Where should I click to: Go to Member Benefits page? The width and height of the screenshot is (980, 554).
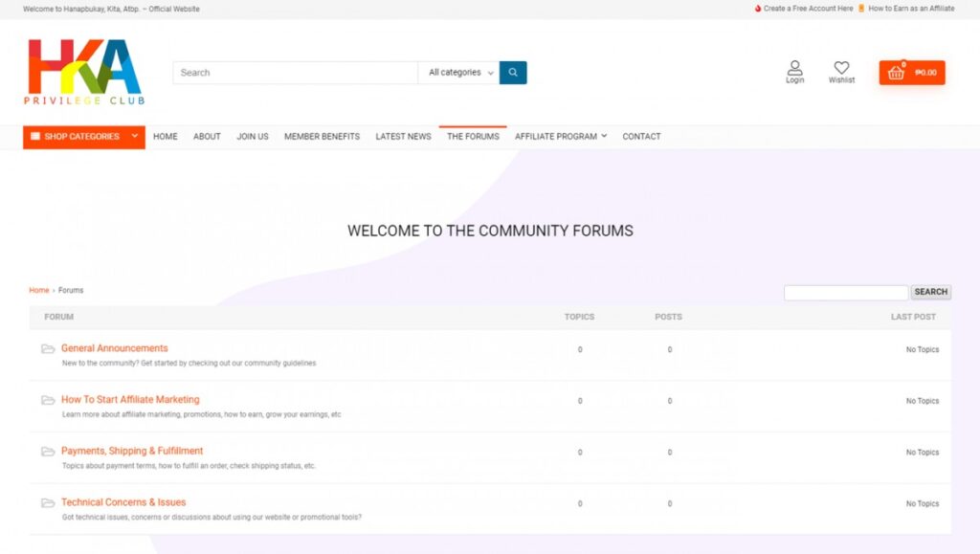pos(322,137)
